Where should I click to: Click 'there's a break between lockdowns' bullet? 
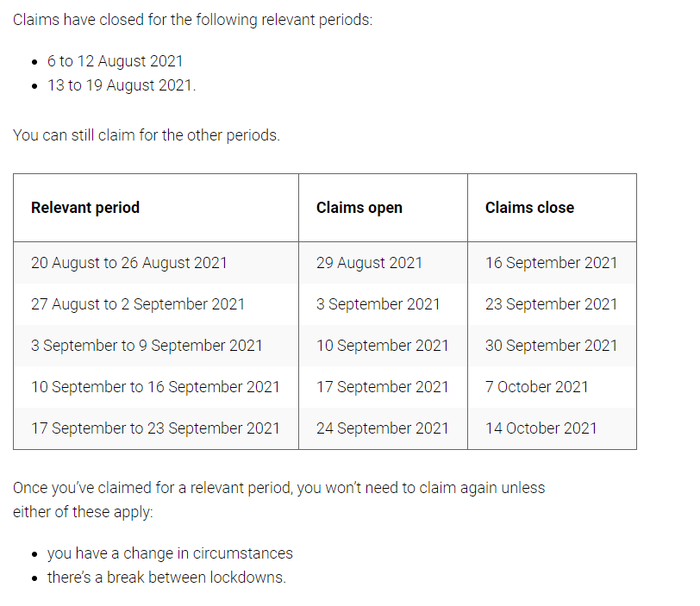(166, 578)
